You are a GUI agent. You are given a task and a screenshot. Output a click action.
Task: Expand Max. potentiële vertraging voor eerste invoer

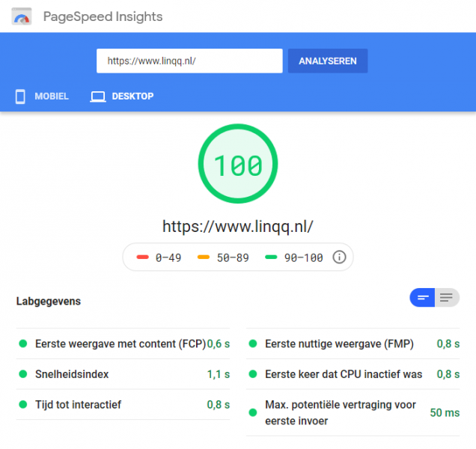point(341,412)
